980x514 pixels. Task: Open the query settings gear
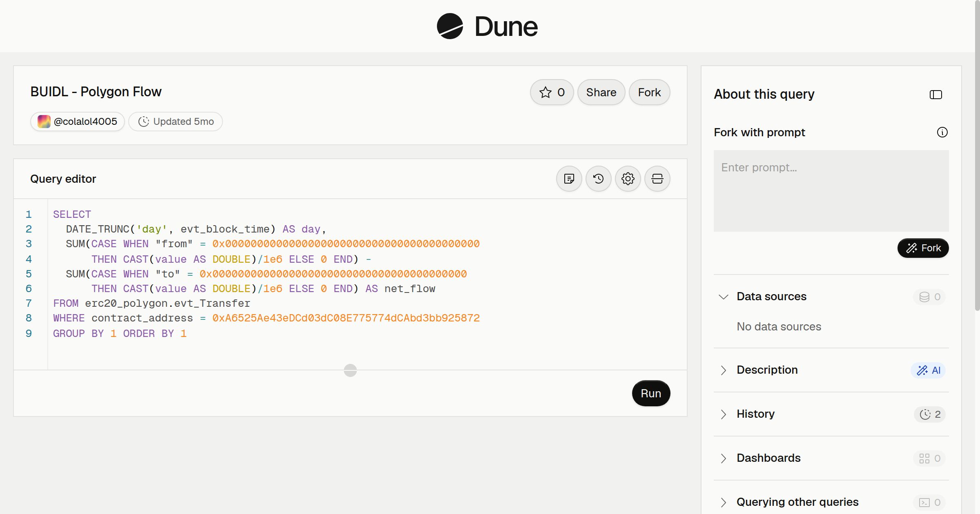point(628,179)
